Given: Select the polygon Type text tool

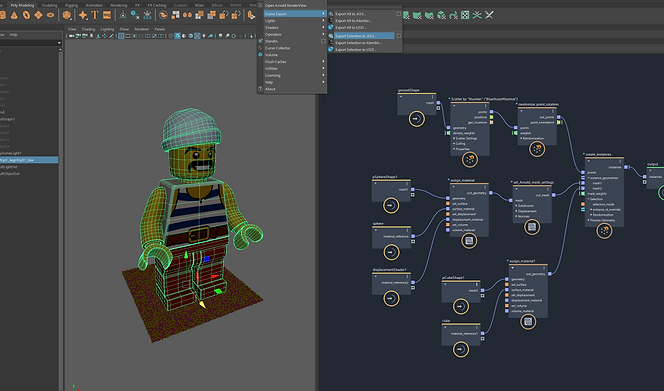Looking at the screenshot, I should click(95, 15).
